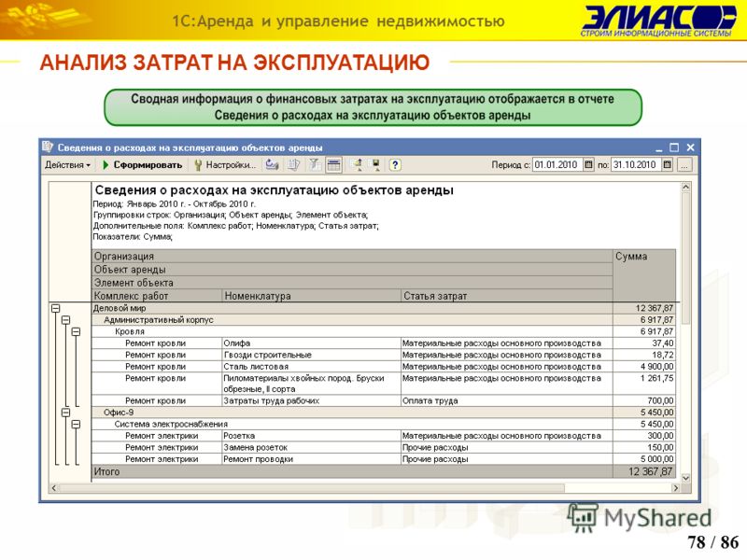Open the calendar for the end date 31.10.2010
This screenshot has height=560, width=747.
668,165
